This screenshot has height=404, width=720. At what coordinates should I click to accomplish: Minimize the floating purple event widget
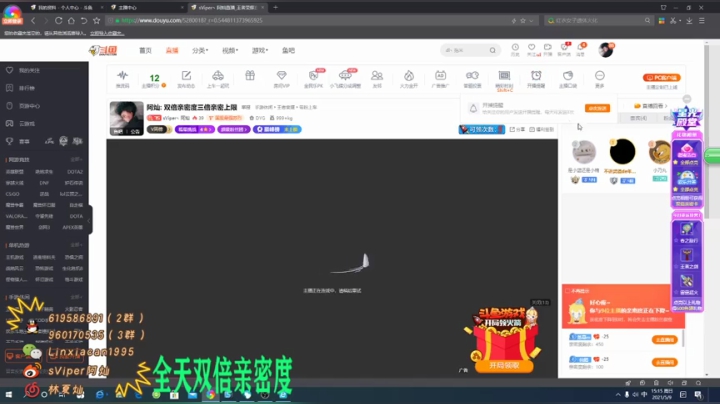[687, 99]
